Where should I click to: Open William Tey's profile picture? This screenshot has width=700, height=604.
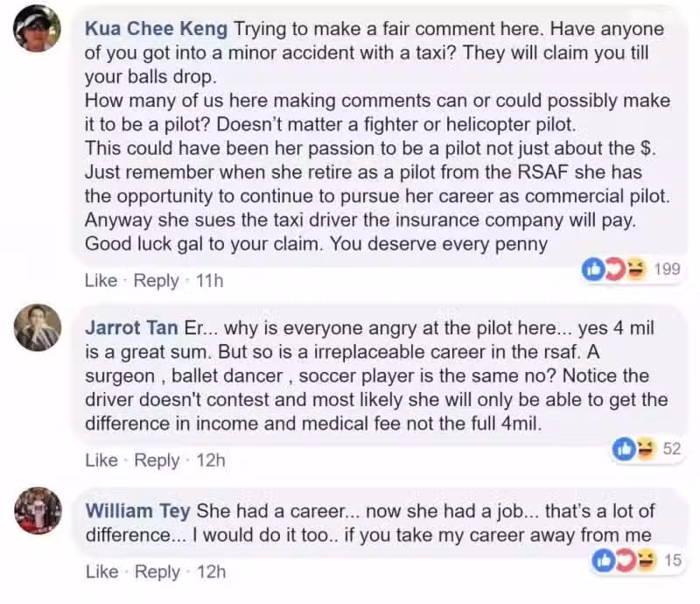[38, 510]
